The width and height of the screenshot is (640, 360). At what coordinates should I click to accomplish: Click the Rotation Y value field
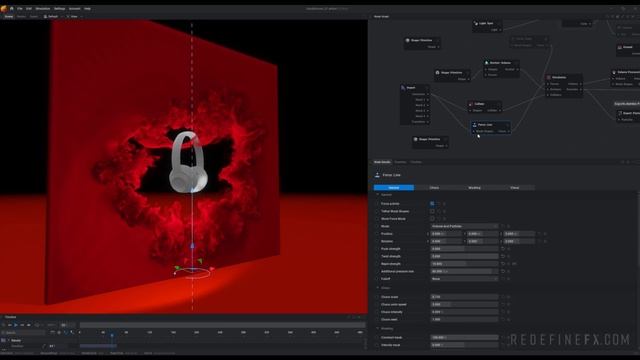[483, 241]
